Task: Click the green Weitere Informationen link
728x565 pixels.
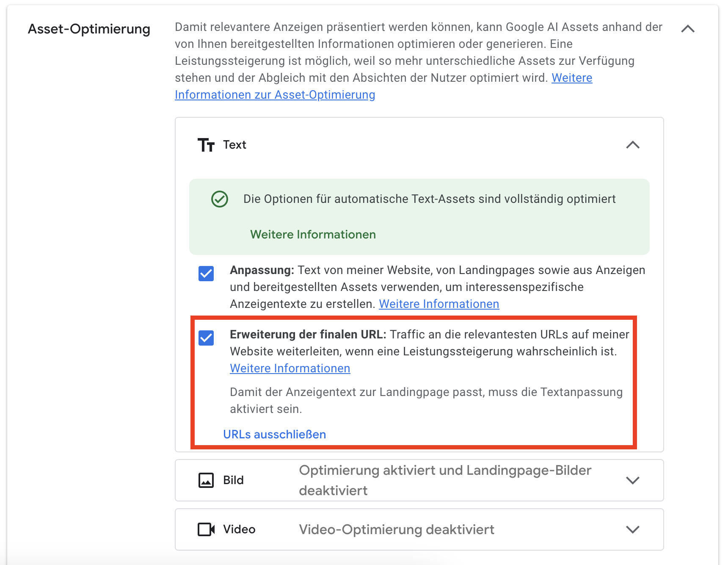Action: pyautogui.click(x=313, y=234)
